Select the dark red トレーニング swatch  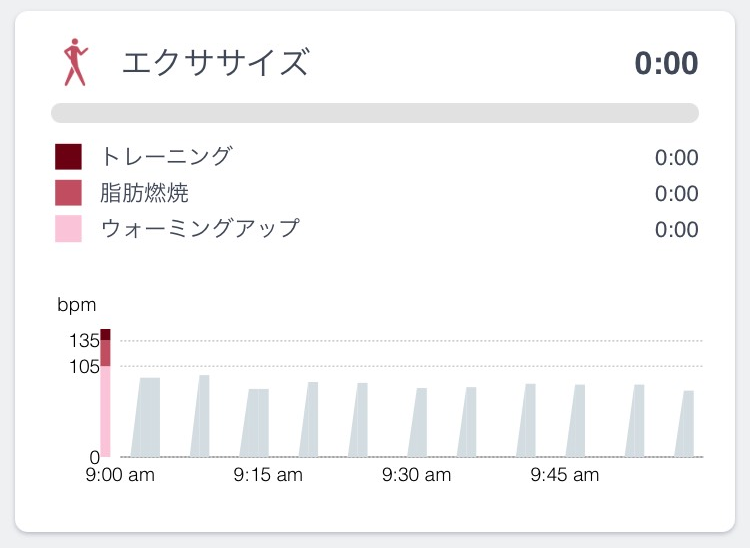[x=68, y=157]
